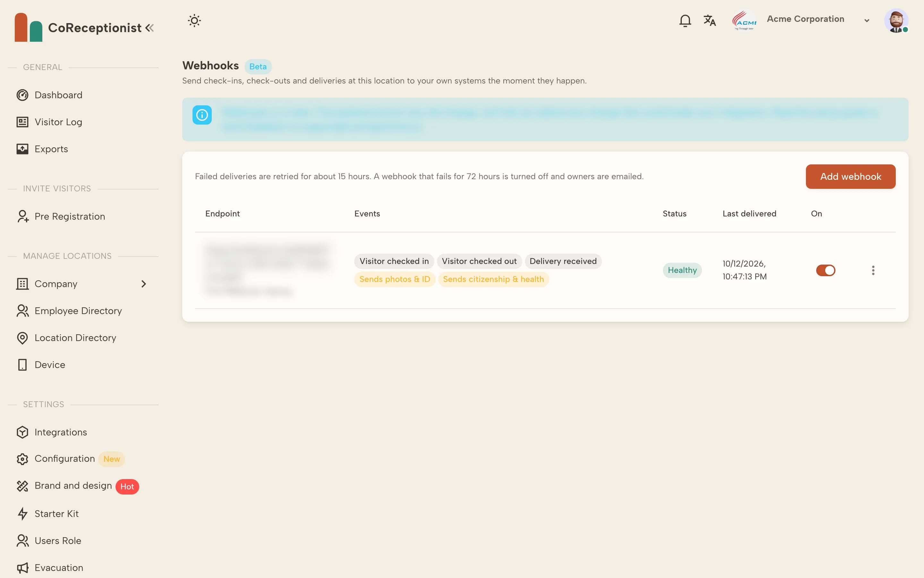Screen dimensions: 924x578
Task: Click the Exports icon in the sidebar
Action: [22, 149]
